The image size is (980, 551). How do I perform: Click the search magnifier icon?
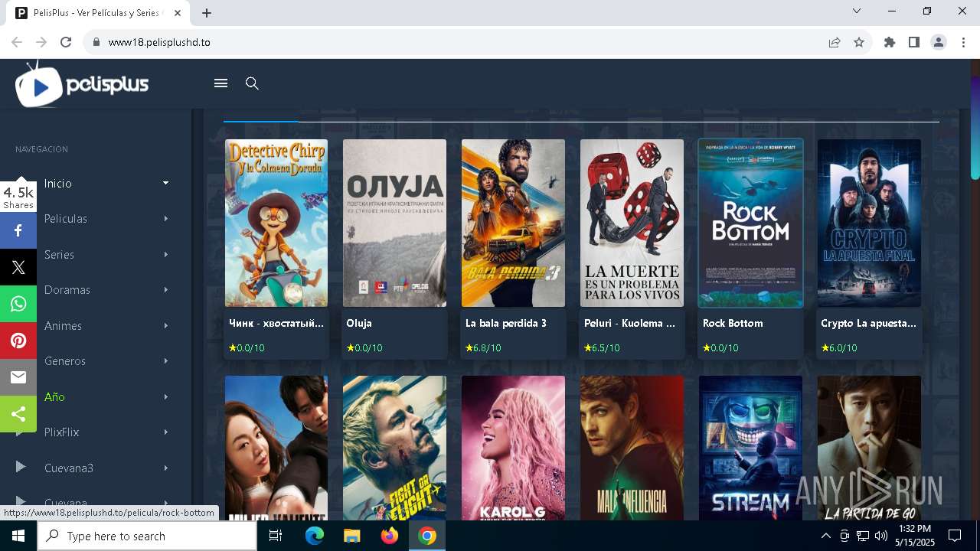pyautogui.click(x=252, y=83)
